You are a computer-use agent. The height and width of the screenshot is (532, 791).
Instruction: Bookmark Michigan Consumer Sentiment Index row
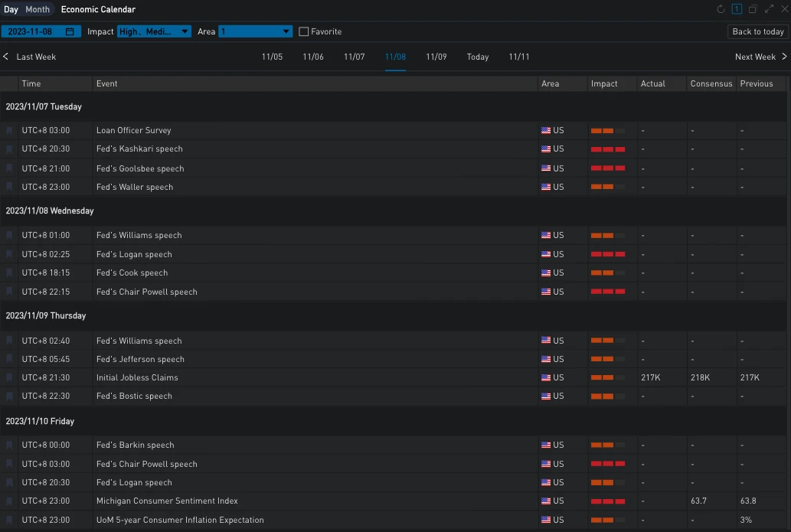tap(9, 501)
